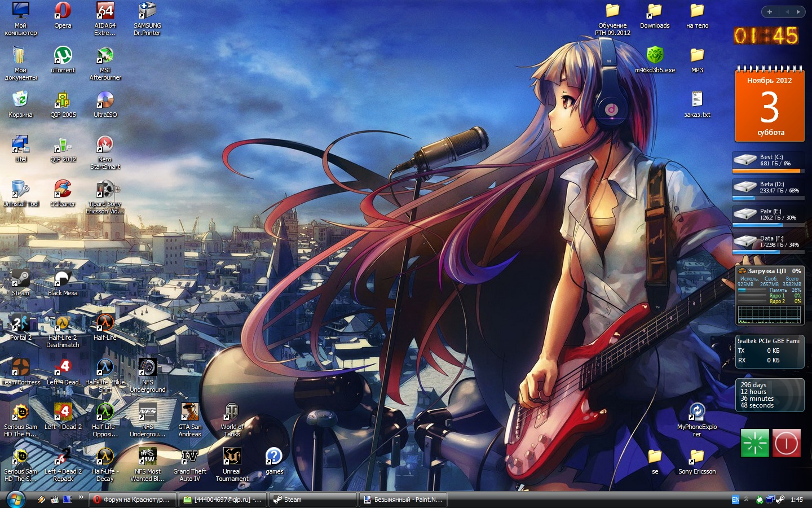
Task: Open the UltraISO desktop icon
Action: click(x=105, y=104)
